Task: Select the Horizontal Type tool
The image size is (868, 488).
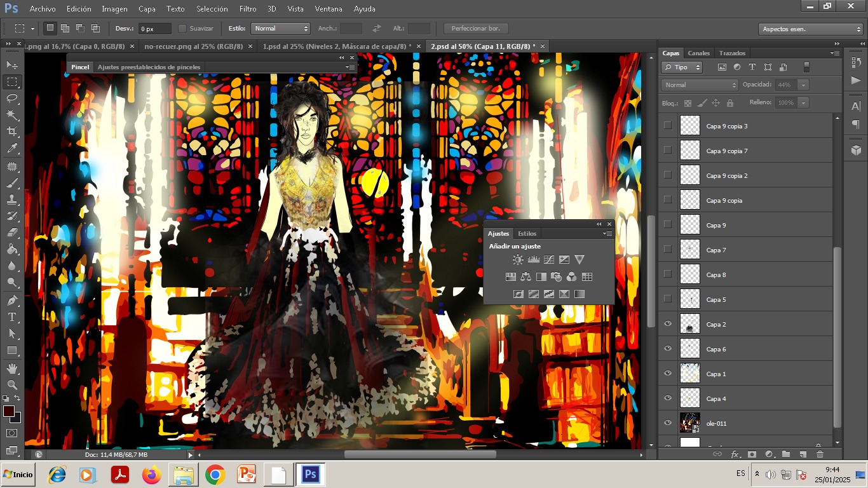Action: click(x=12, y=316)
